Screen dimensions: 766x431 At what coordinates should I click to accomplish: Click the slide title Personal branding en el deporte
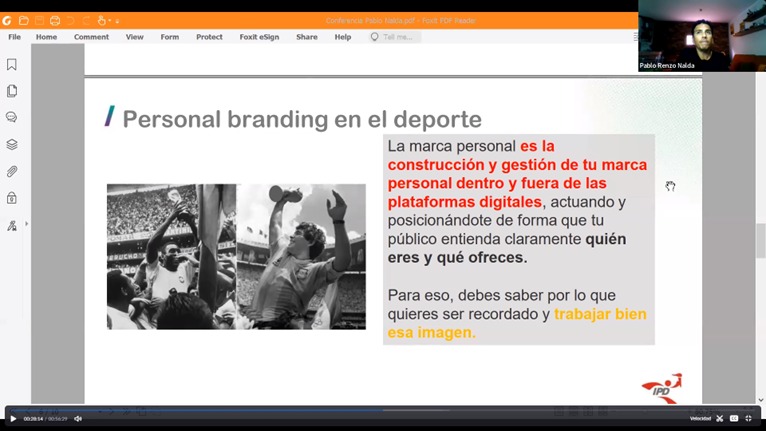click(302, 119)
